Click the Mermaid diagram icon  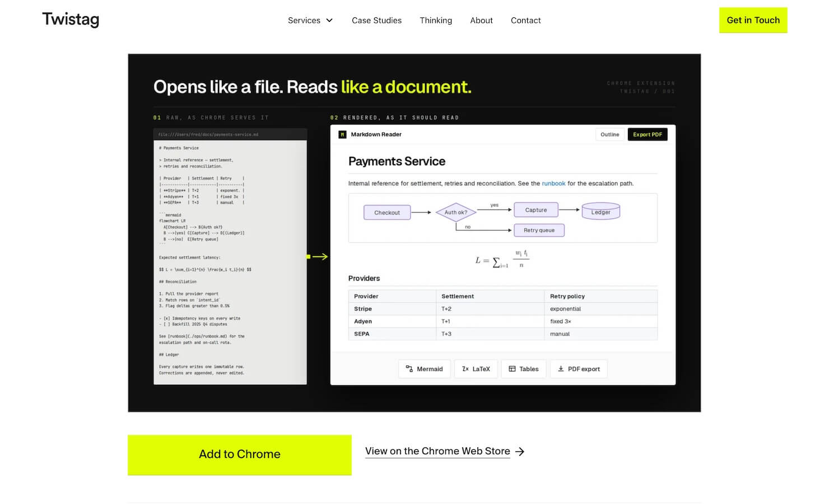(409, 369)
